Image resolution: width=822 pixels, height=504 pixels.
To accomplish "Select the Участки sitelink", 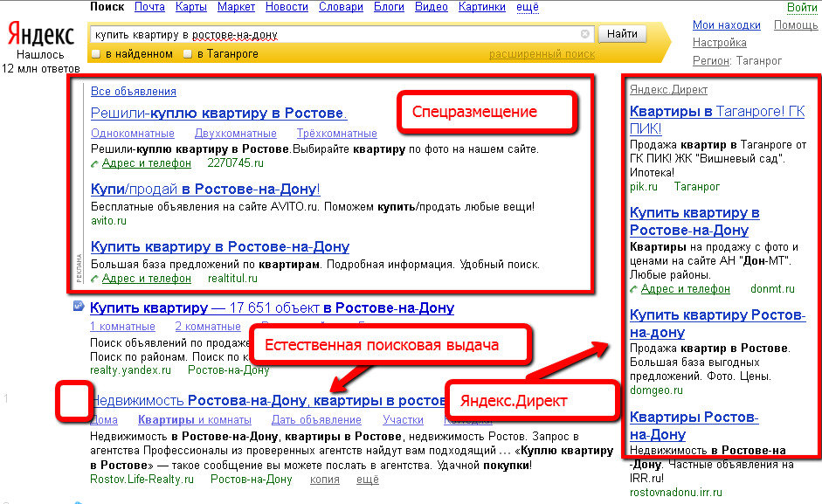I will [403, 420].
